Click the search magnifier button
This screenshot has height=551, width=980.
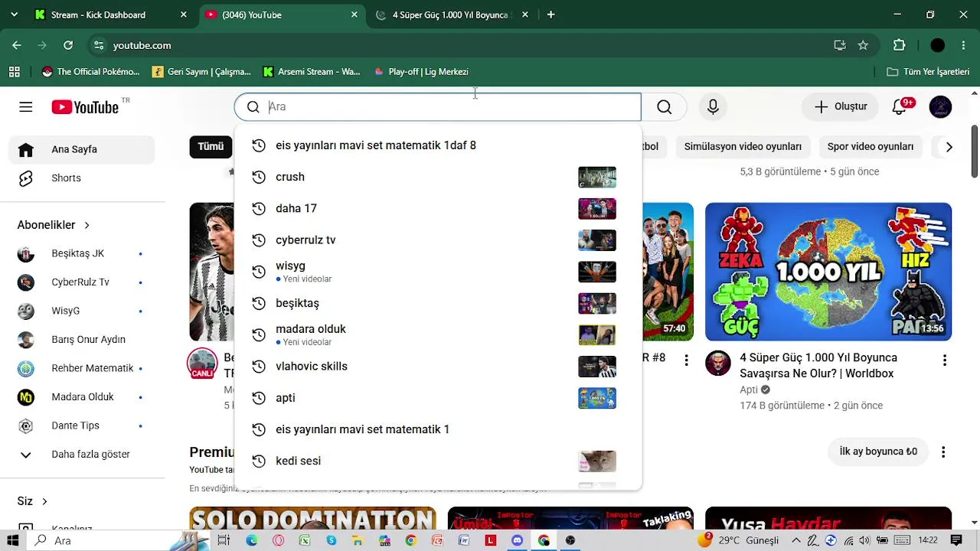664,107
